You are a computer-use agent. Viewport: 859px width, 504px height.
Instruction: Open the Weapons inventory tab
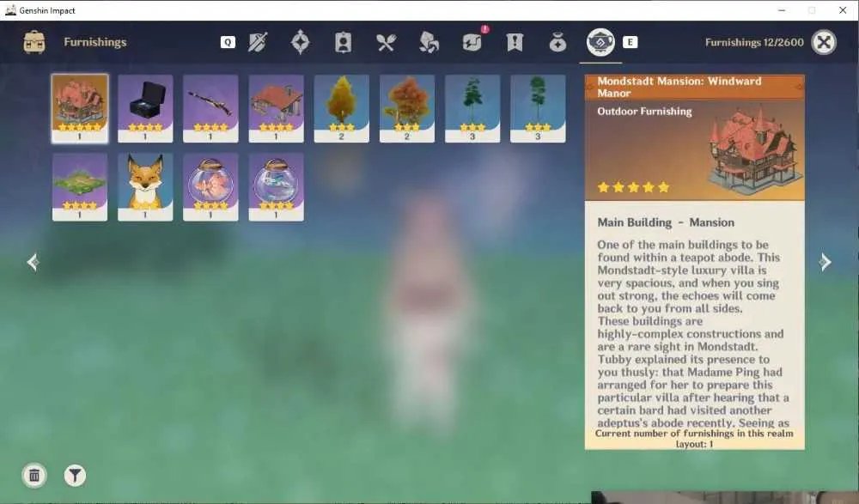258,42
